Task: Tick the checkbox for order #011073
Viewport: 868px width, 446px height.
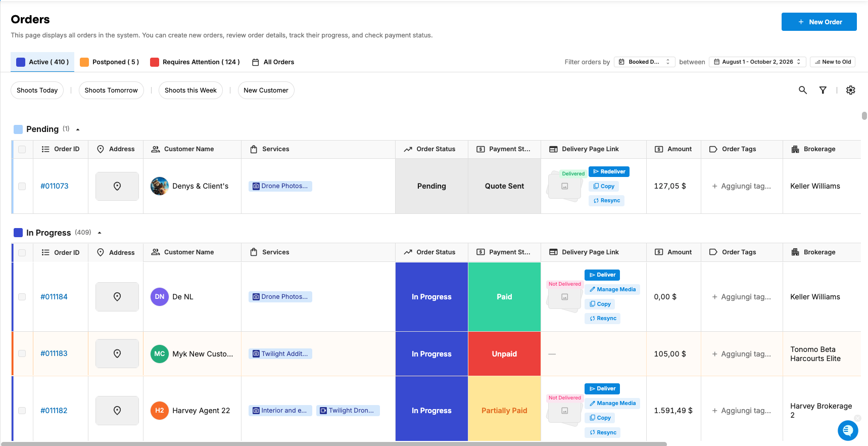Action: pos(22,186)
